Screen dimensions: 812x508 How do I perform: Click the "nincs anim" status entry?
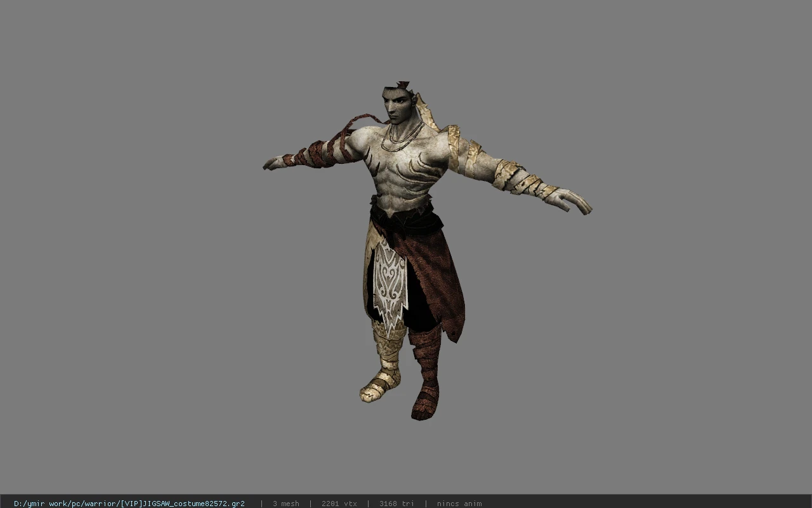(459, 504)
